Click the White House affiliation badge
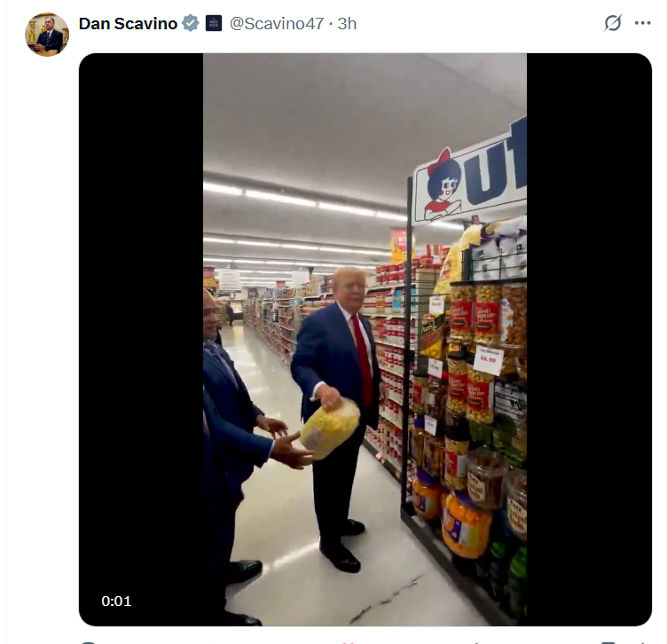Viewport: 667px width, 644px height. tap(214, 23)
